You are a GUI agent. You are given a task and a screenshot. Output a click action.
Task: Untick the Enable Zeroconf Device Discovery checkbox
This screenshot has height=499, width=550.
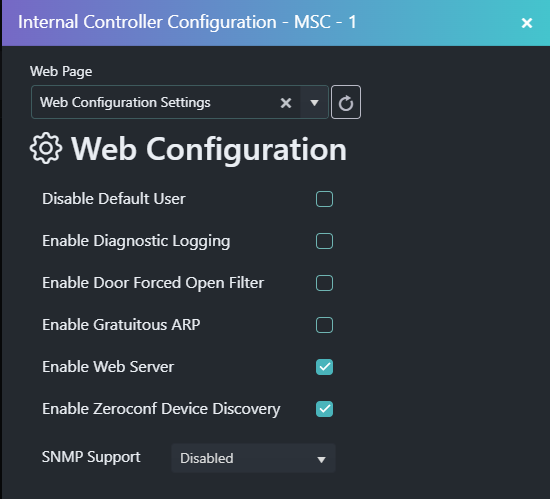point(324,409)
